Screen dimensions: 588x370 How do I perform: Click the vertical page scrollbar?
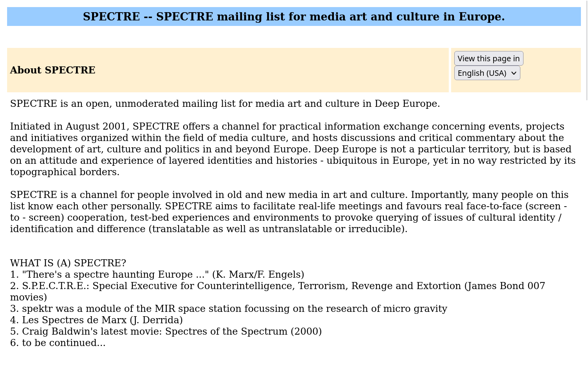click(586, 51)
